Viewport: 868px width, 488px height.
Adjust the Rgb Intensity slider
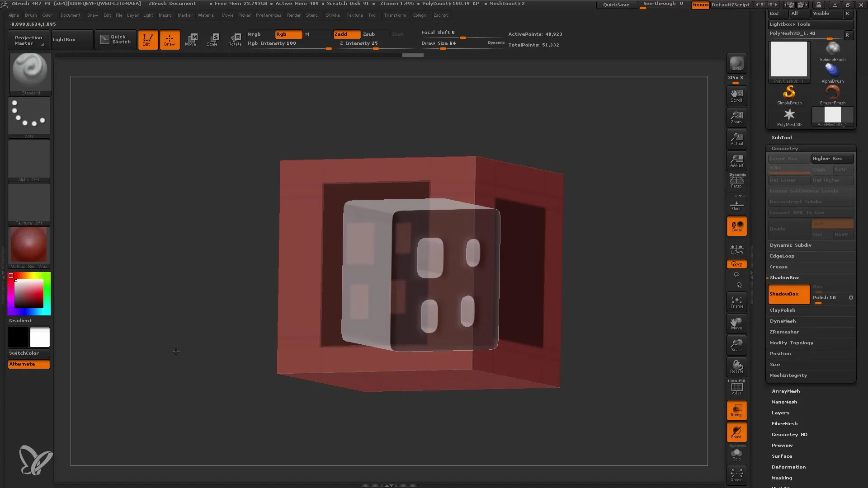[289, 44]
